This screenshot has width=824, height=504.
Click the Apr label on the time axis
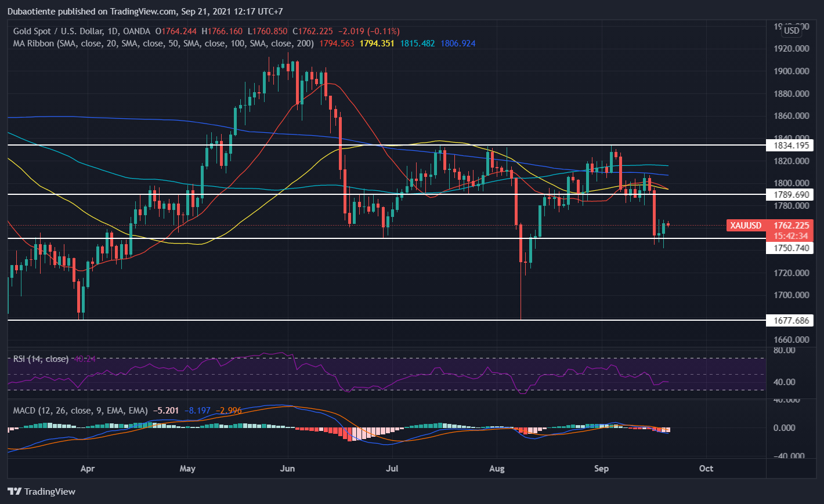87,469
